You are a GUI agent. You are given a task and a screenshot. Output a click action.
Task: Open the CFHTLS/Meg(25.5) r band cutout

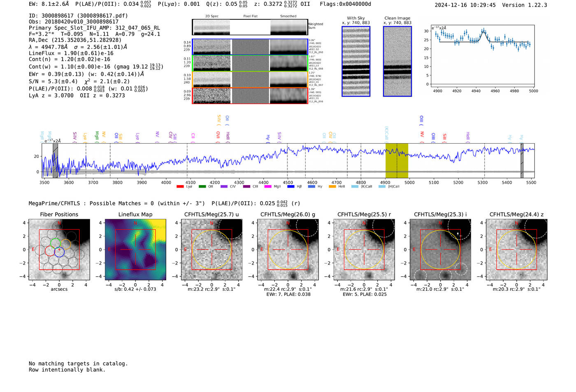pos(364,250)
